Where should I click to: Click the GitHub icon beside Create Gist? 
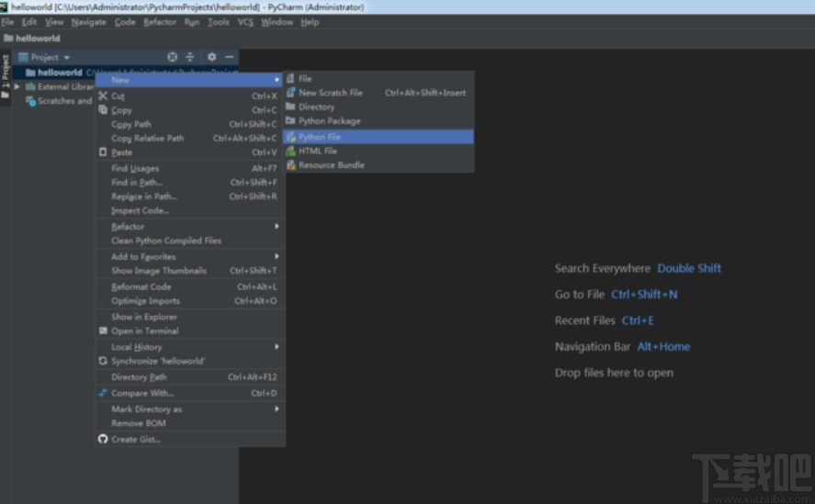(103, 439)
